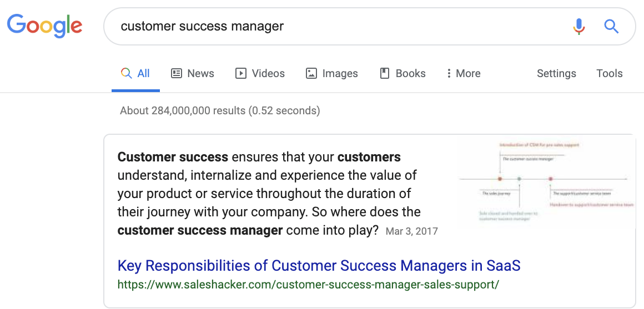Image resolution: width=644 pixels, height=309 pixels.
Task: Open the featured snippet diagram thumbnail
Action: [546, 182]
